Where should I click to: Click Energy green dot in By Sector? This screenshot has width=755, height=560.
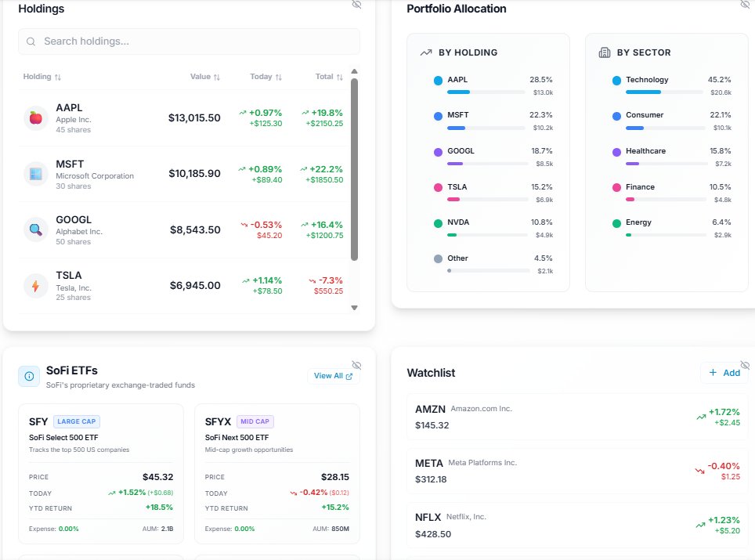pos(616,223)
